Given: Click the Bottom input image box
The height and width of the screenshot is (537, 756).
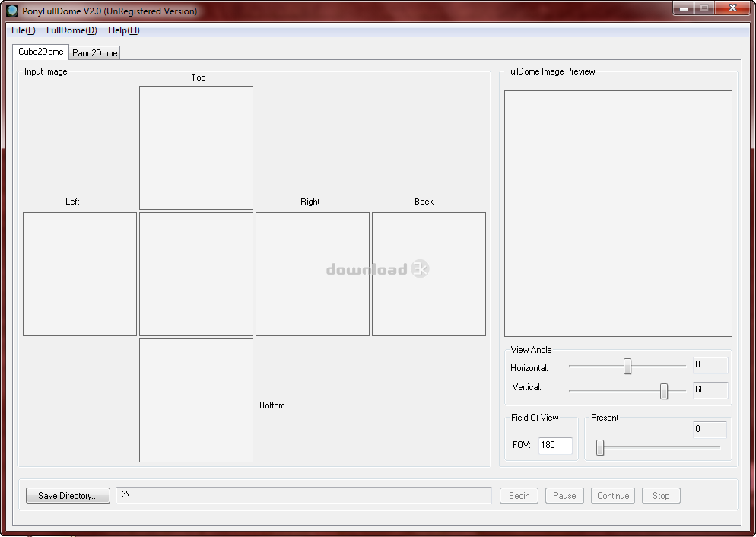Looking at the screenshot, I should coord(196,401).
